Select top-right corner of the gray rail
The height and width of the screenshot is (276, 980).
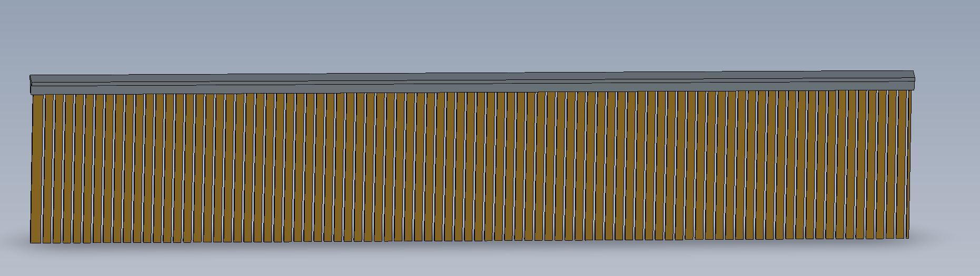click(914, 71)
